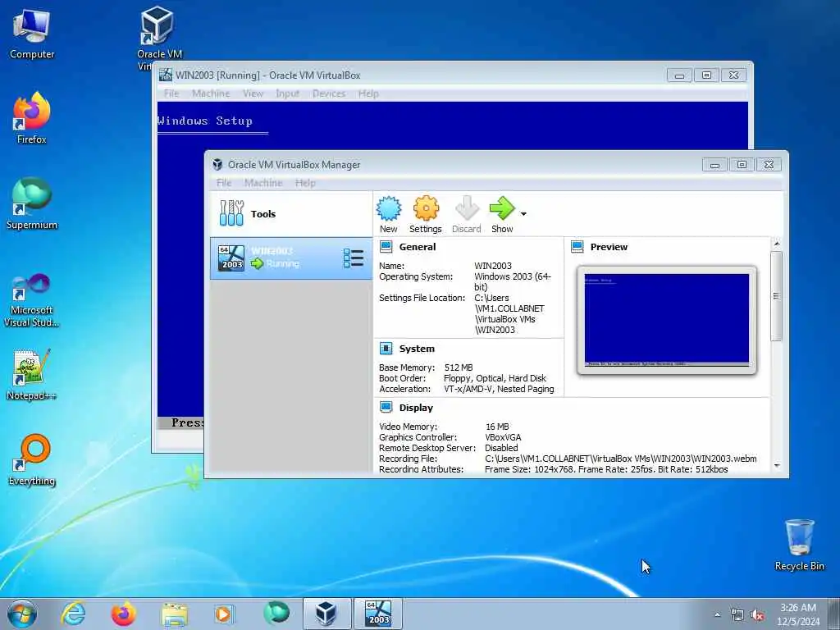Click the Recycle Bin icon

coord(799,545)
